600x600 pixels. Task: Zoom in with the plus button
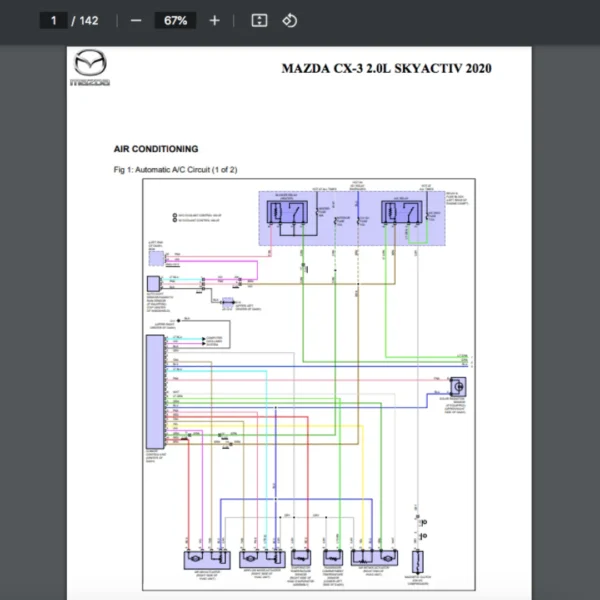point(214,20)
